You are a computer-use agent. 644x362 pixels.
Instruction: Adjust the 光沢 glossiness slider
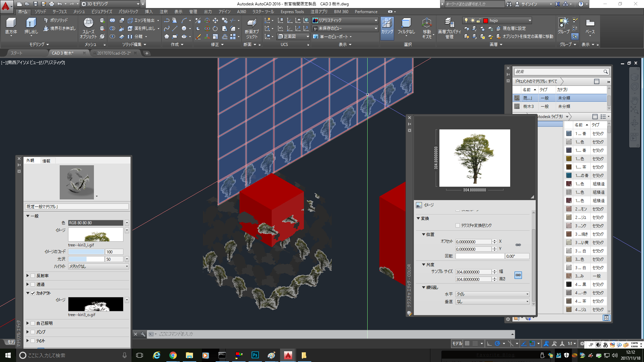pyautogui.click(x=86, y=259)
